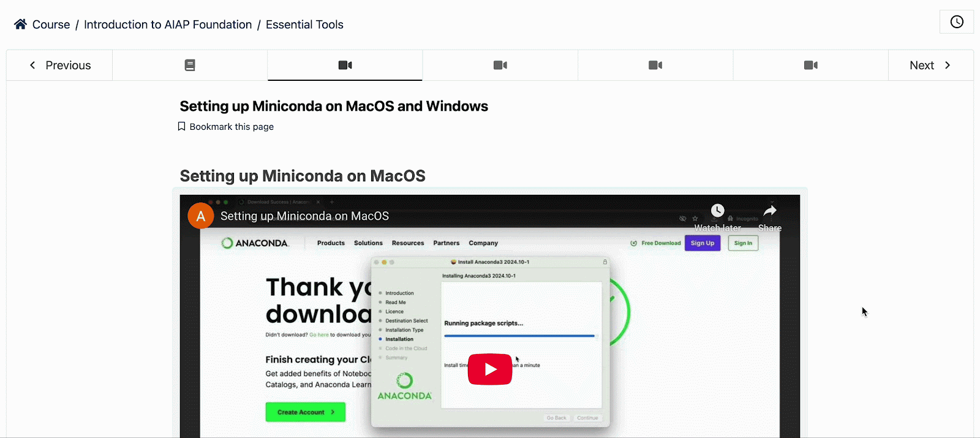
Task: Click the 'Licence' installer step
Action: (x=394, y=312)
